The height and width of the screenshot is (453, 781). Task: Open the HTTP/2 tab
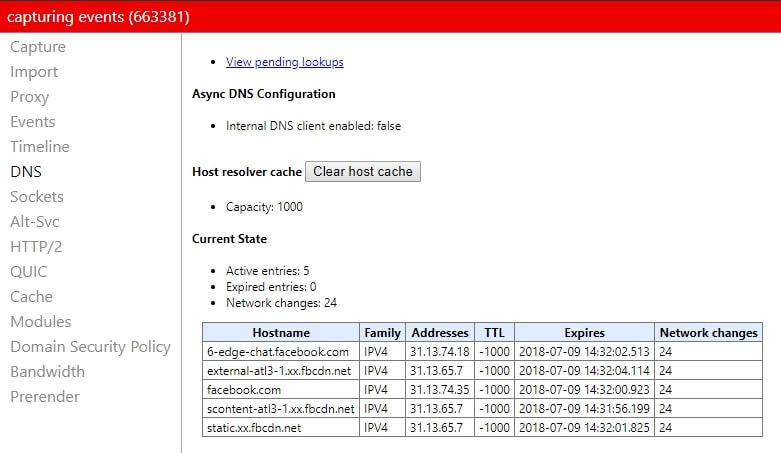click(x=36, y=246)
